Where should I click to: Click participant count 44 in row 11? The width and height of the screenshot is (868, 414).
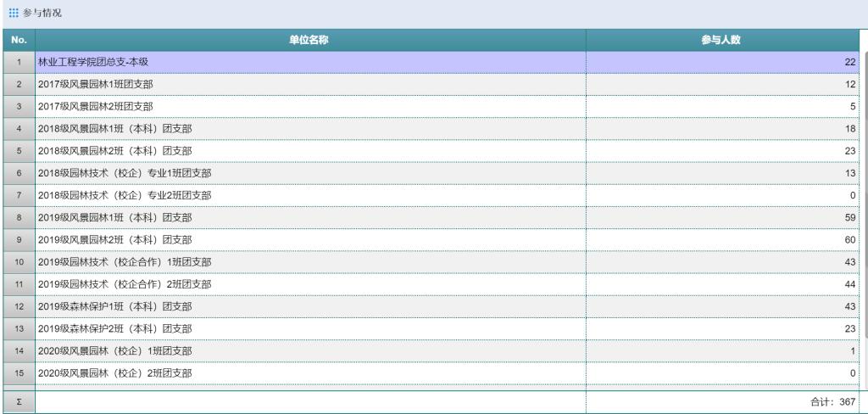point(850,283)
